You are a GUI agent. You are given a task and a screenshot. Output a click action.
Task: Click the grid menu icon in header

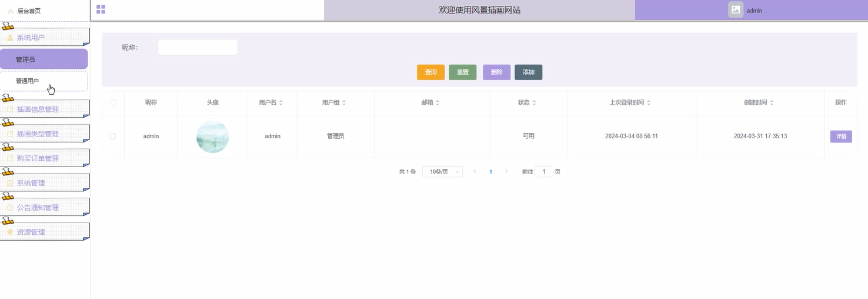click(x=101, y=9)
